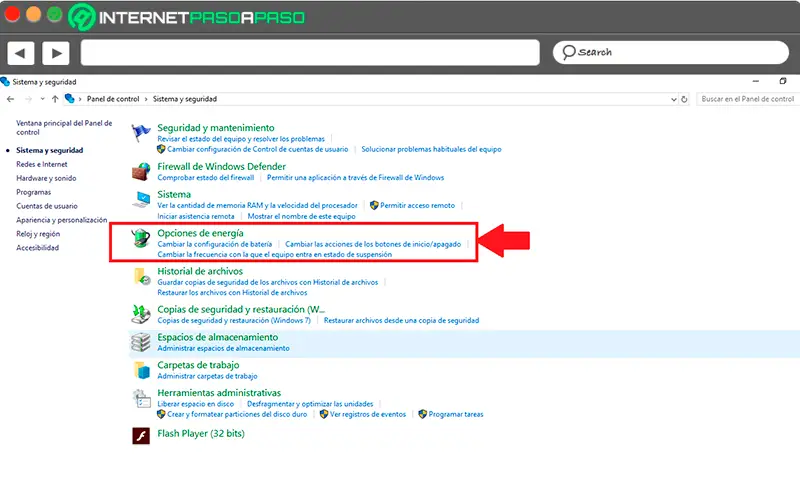Click Restaurar archivos desde una copia de seguridad
The image size is (800, 500).
tap(402, 320)
